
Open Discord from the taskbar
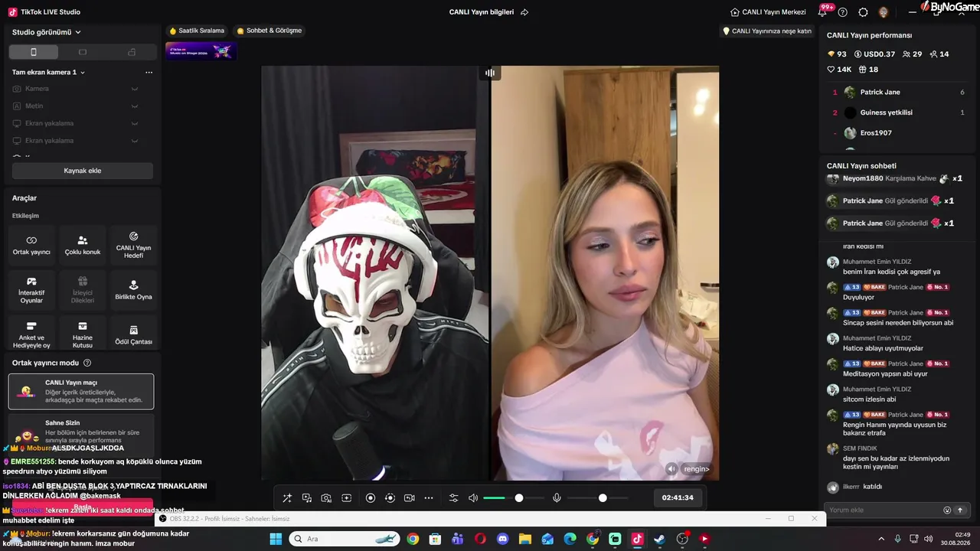point(502,539)
